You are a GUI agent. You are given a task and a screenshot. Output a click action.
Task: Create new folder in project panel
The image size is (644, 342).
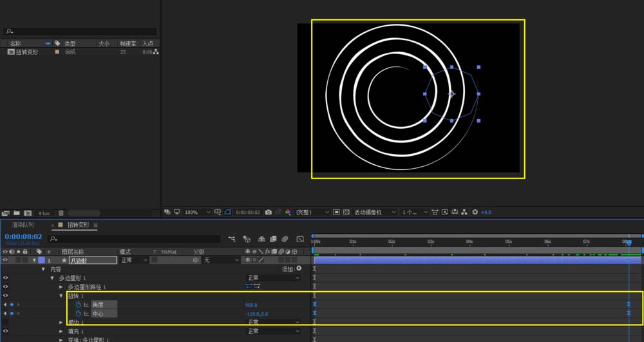tap(16, 213)
